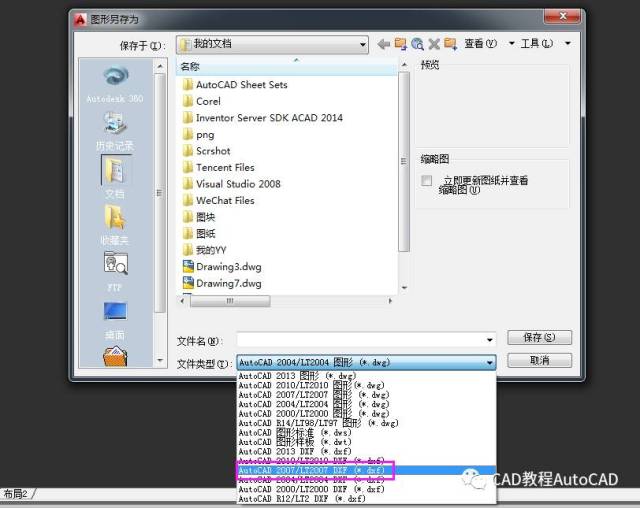640x508 pixels.
Task: Click the 取消 cancel button
Action: [x=539, y=361]
